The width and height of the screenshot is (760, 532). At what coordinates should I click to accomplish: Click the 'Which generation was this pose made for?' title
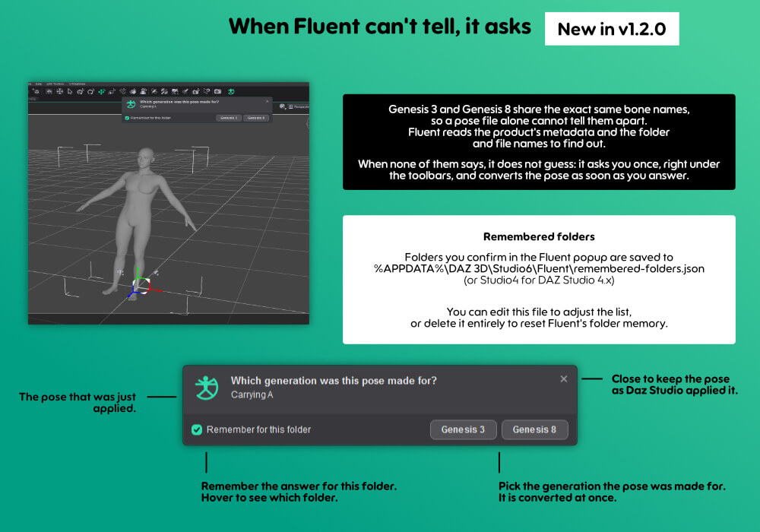point(334,381)
